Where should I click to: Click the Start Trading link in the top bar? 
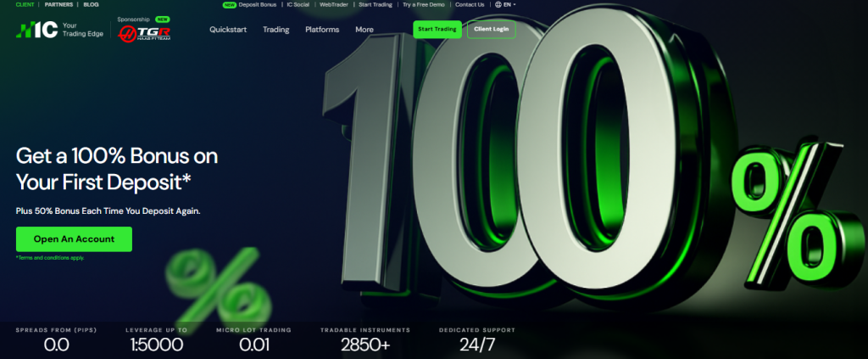click(x=376, y=4)
